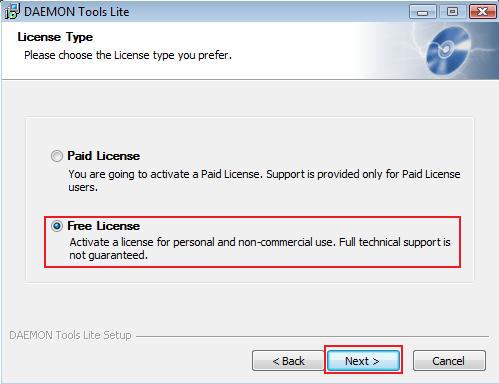Screen dimensions: 499x384
Task: Click the Paid License support description text
Action: pos(264,180)
